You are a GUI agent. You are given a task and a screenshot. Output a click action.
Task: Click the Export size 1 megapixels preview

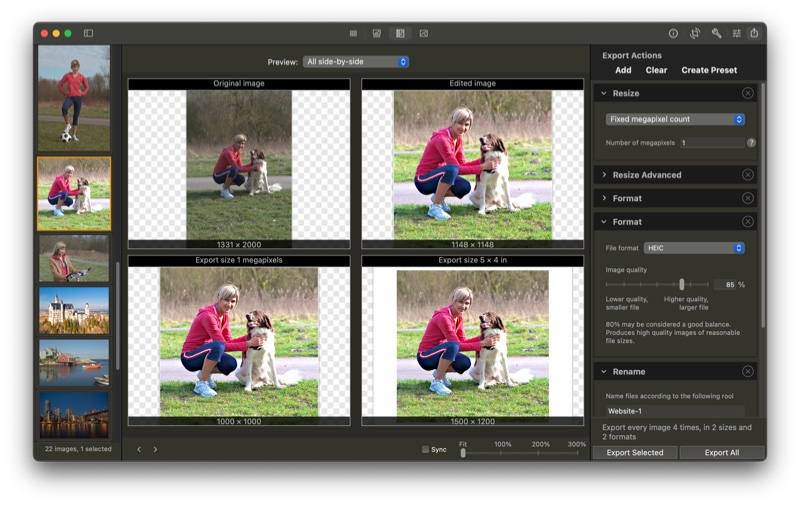pyautogui.click(x=239, y=341)
